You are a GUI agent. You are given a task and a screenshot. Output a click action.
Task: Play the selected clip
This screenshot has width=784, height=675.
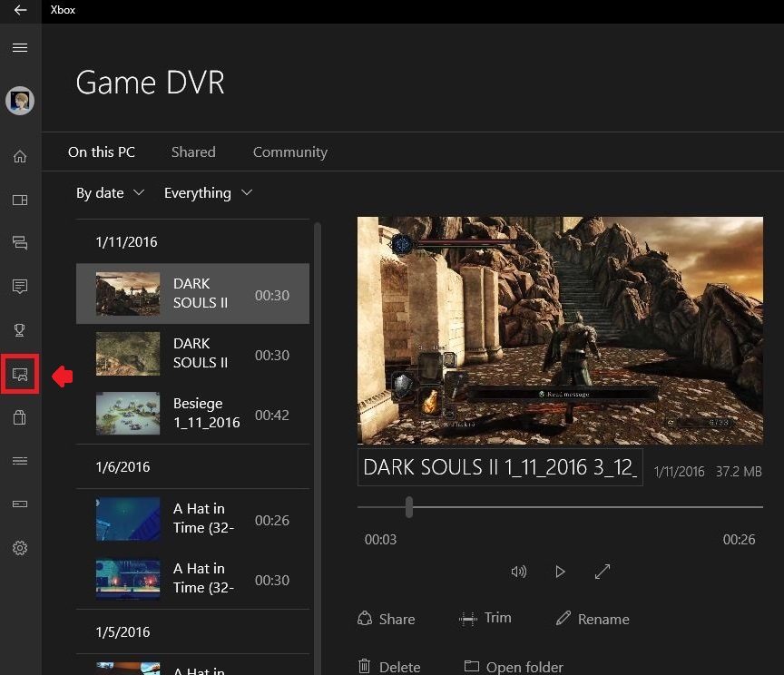[560, 572]
